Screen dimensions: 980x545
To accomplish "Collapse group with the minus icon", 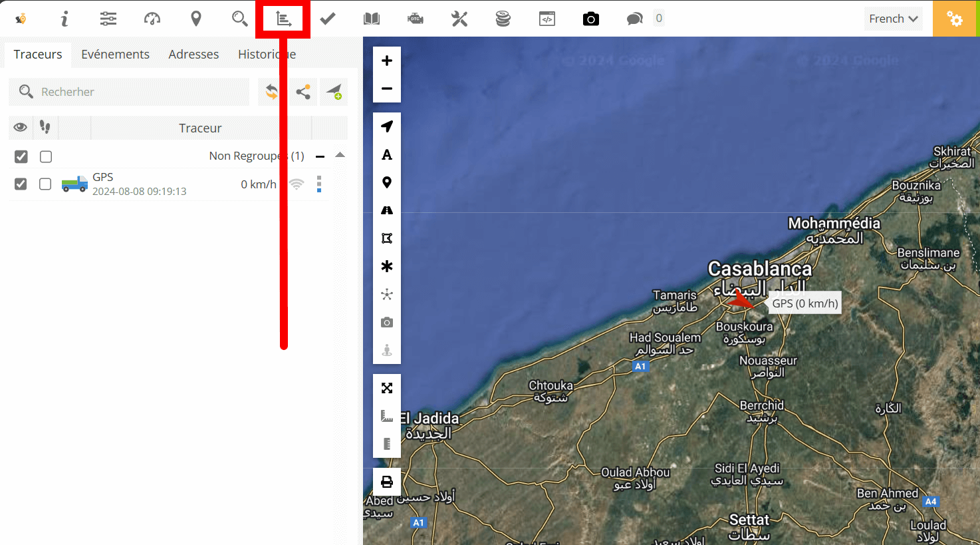I will point(320,156).
